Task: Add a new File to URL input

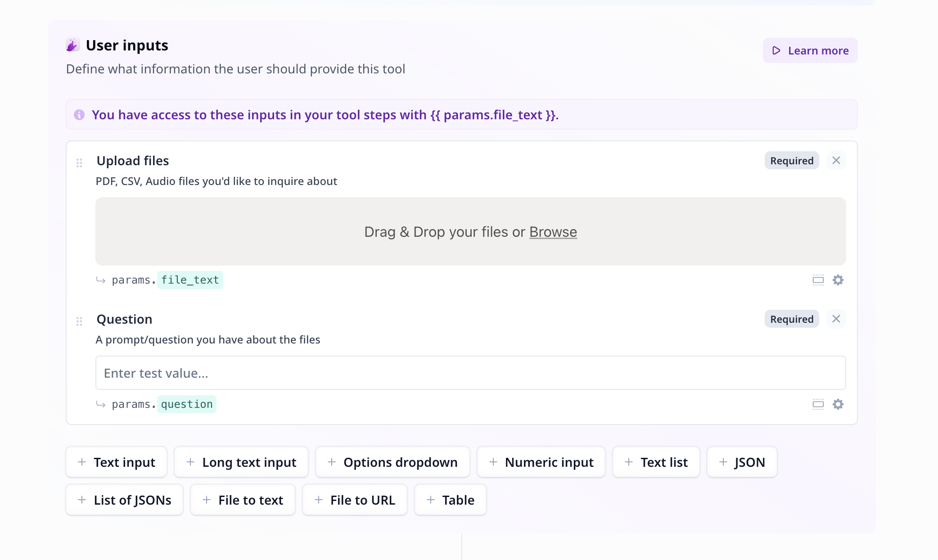Action: click(356, 499)
